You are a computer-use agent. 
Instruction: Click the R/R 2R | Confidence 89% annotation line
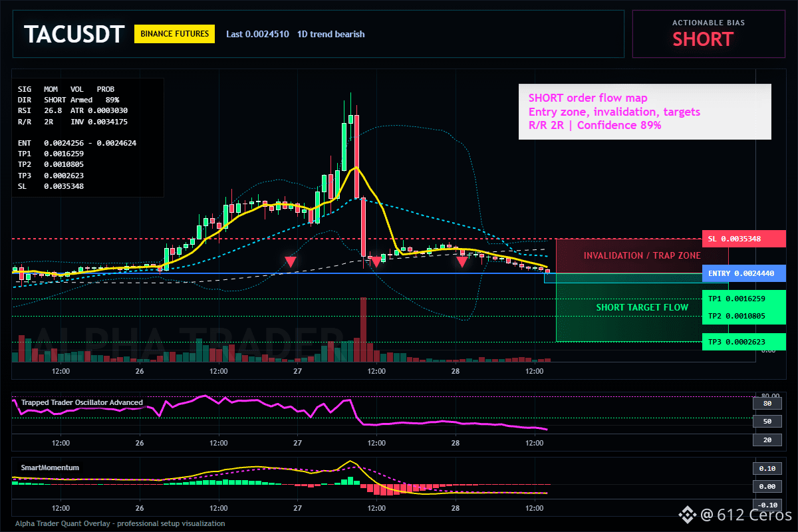click(595, 125)
